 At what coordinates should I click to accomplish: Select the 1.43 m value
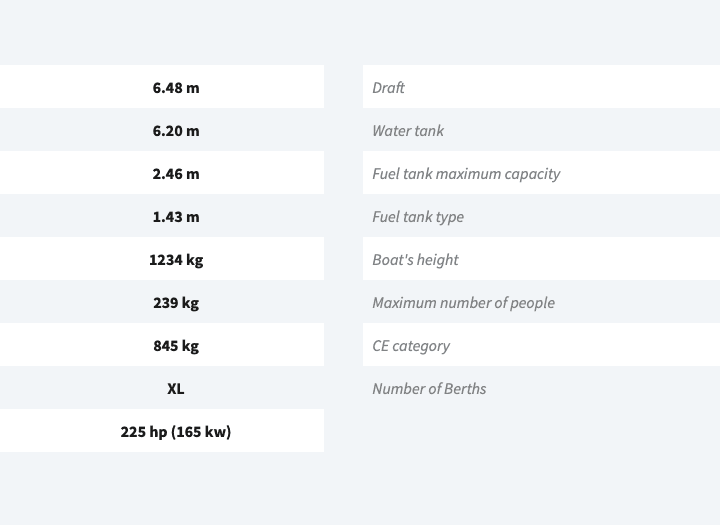point(176,217)
